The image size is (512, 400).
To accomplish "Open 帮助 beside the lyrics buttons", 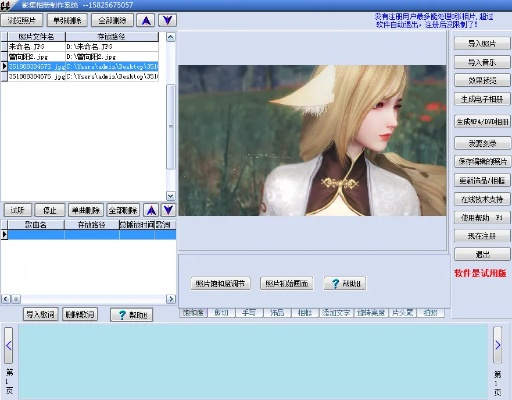I will [x=131, y=315].
